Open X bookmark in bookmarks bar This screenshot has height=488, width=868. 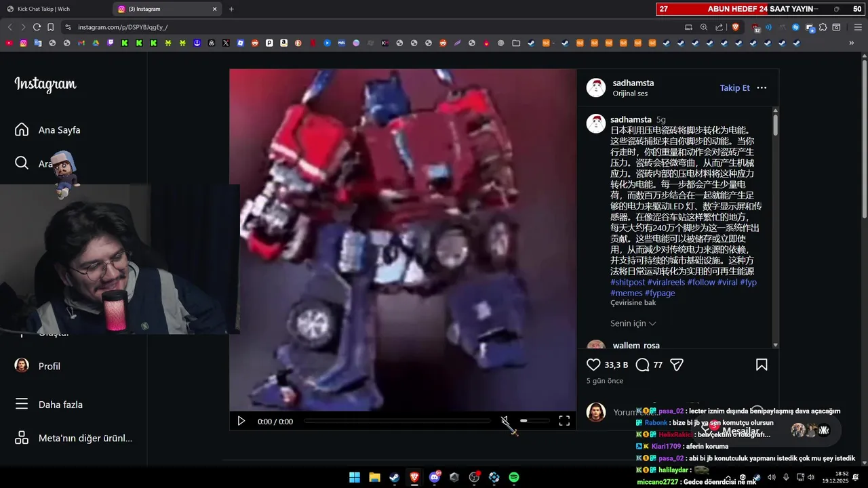coord(226,43)
